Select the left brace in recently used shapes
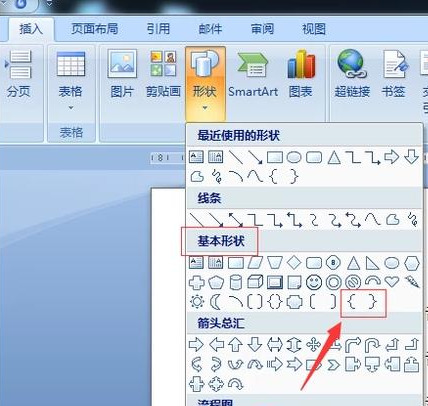Screen dimensions: 428x406 (x=273, y=176)
